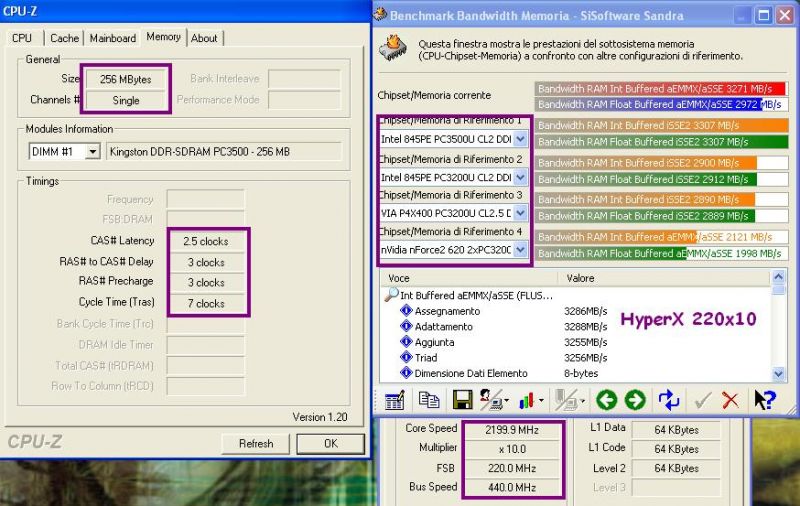Open the Intel 845PE PC3200U reference dropdown
Viewport: 800px width, 506px height.
(520, 178)
